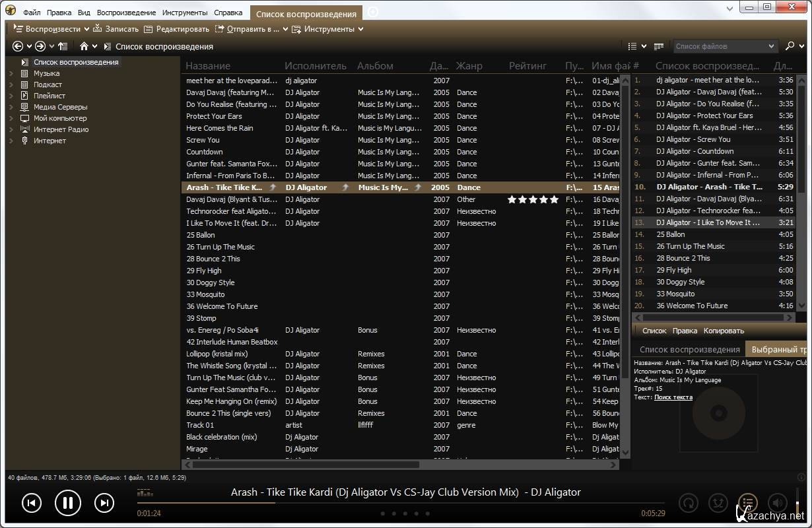Mute audio with the speaker button

pos(778,503)
